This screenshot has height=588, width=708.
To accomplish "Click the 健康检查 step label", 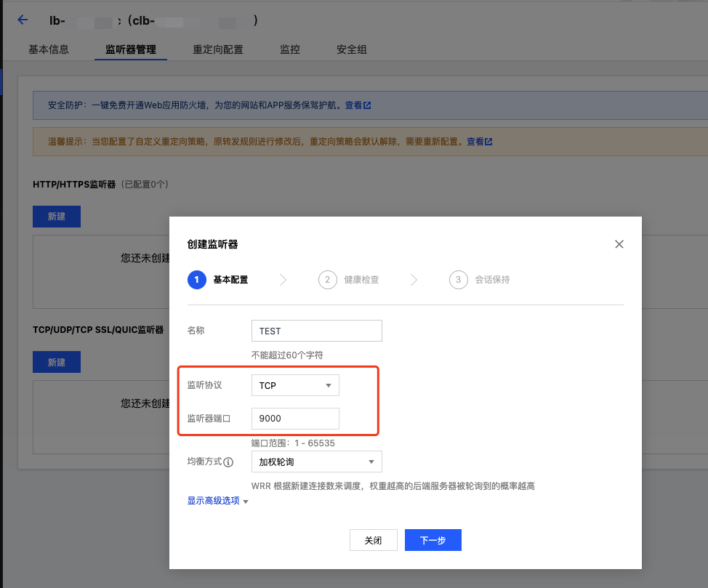I will [361, 280].
